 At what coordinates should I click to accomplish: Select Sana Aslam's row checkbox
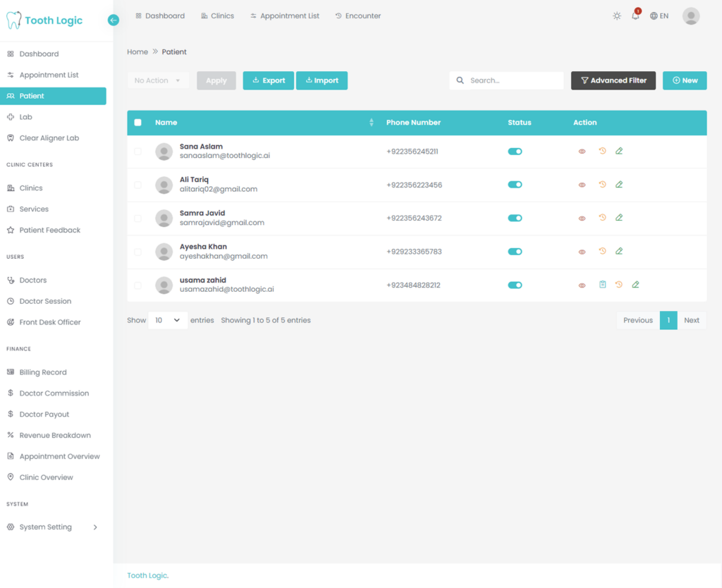[137, 152]
